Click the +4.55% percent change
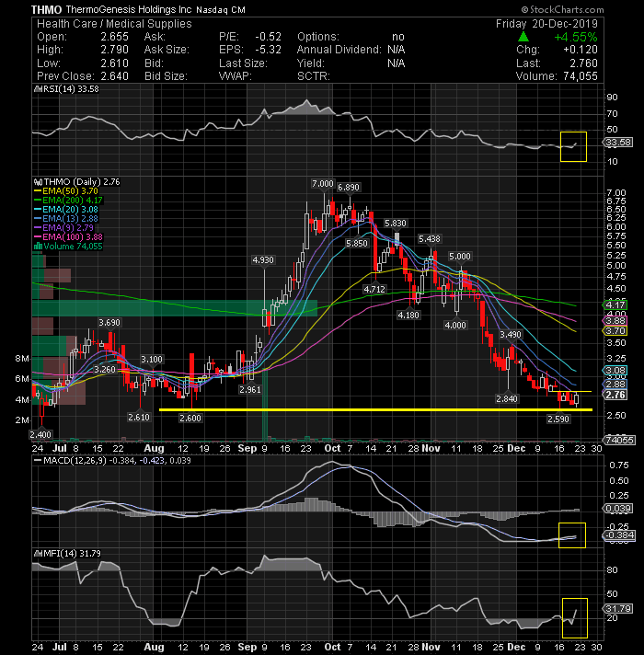 pos(576,37)
